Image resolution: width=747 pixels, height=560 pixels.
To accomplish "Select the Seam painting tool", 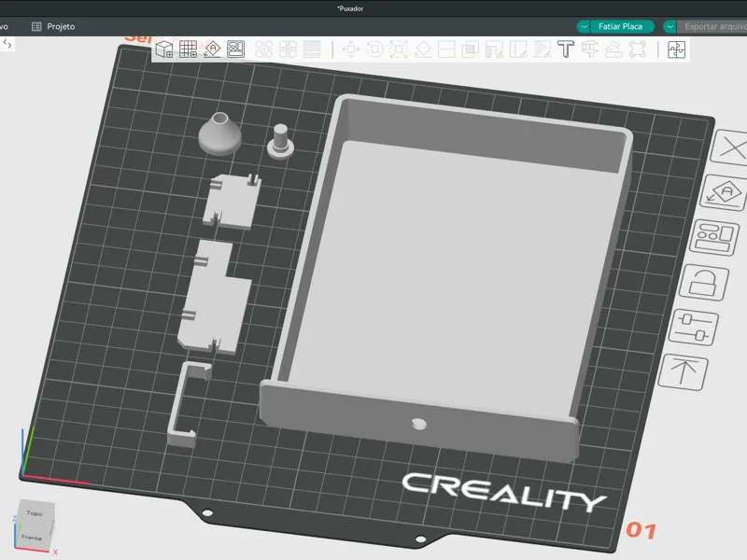I will (x=518, y=49).
